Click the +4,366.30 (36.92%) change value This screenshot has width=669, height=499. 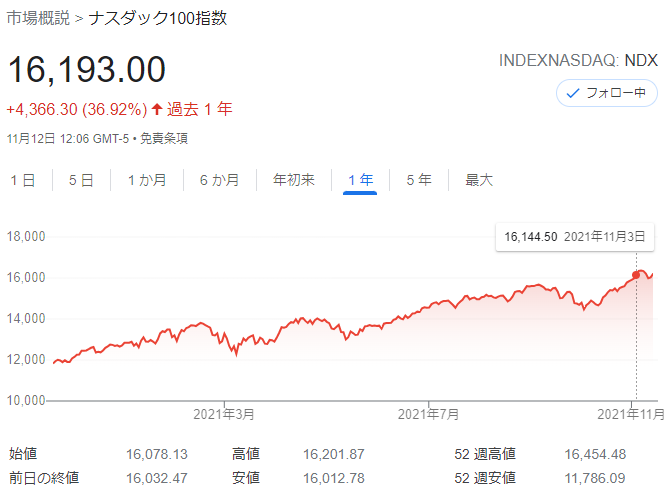pyautogui.click(x=77, y=110)
